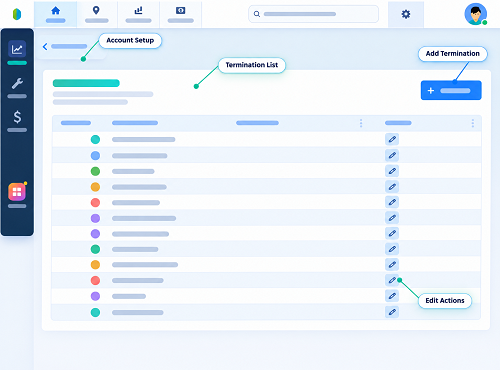Select the line chart sidebar icon
This screenshot has width=500, height=370.
point(17,49)
